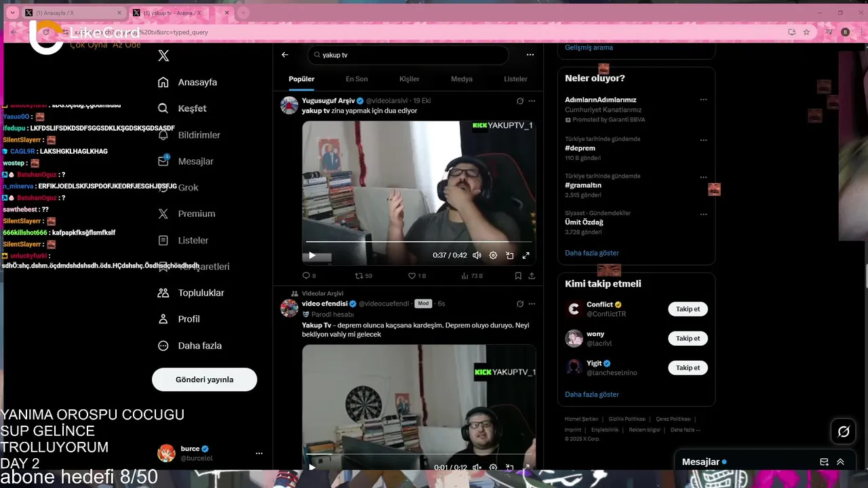Select the Popüler tab
This screenshot has height=488, width=868.
click(x=301, y=79)
